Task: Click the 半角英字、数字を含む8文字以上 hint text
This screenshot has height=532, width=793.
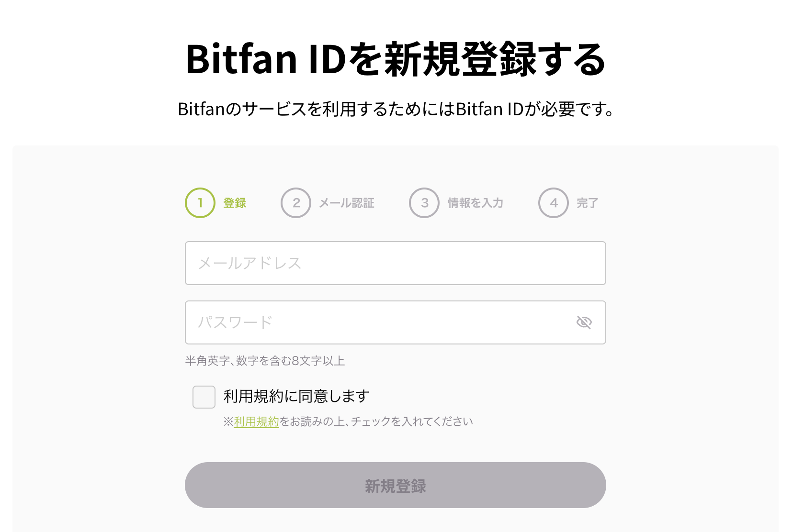Action: (265, 361)
